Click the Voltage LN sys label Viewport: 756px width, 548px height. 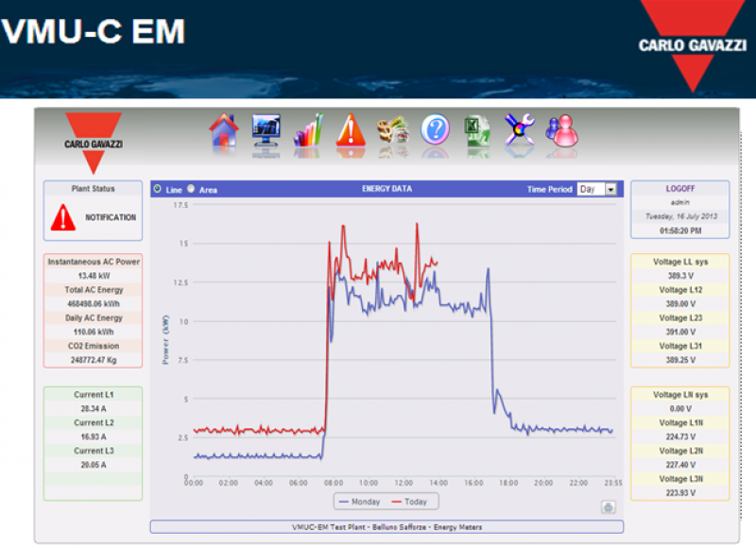680,394
